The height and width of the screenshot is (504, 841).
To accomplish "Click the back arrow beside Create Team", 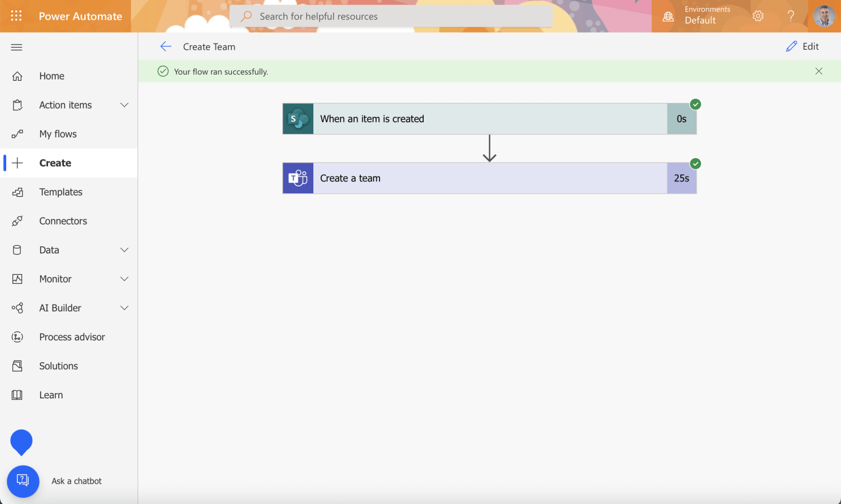I will pyautogui.click(x=166, y=47).
